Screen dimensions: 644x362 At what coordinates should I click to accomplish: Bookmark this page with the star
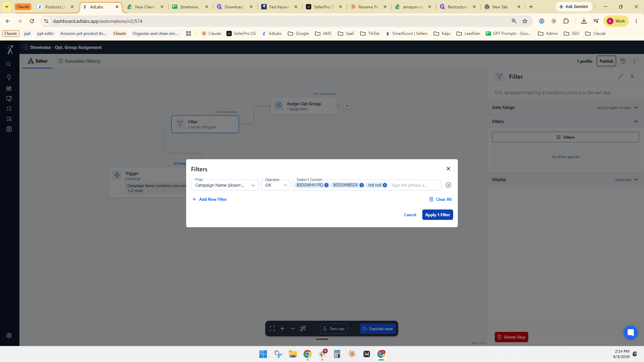(x=525, y=21)
